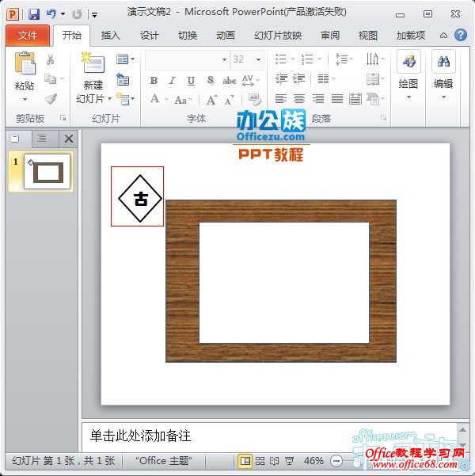
Task: Open the 绘图 drawing button
Action: point(408,75)
